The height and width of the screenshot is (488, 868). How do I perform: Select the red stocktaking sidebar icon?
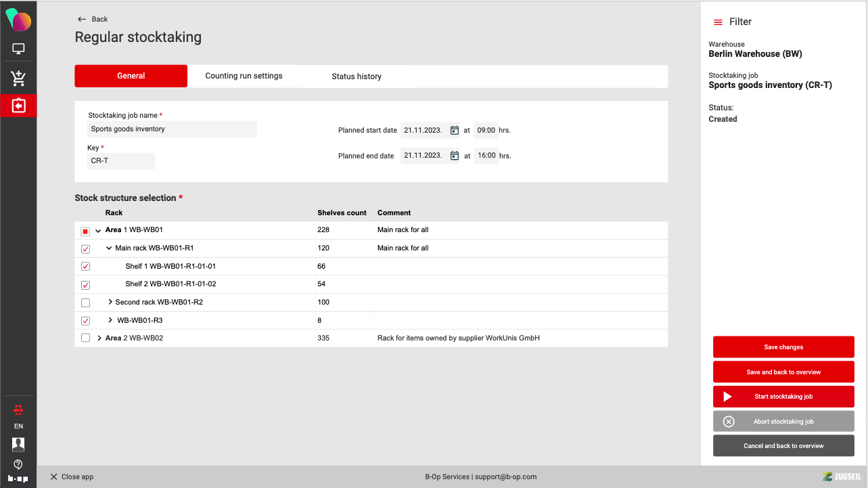point(18,106)
